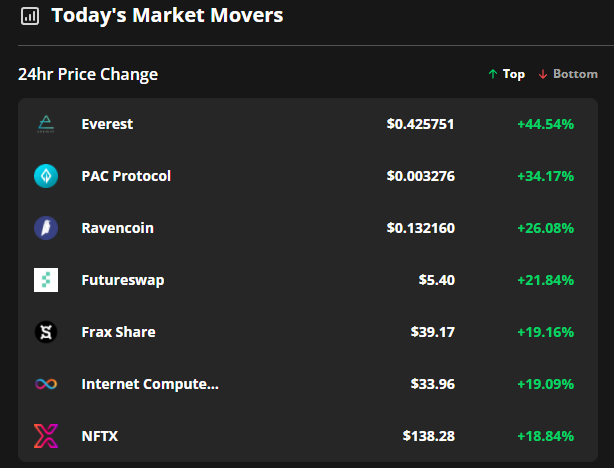614x468 pixels.
Task: Select the NFTX name link
Action: click(x=100, y=436)
